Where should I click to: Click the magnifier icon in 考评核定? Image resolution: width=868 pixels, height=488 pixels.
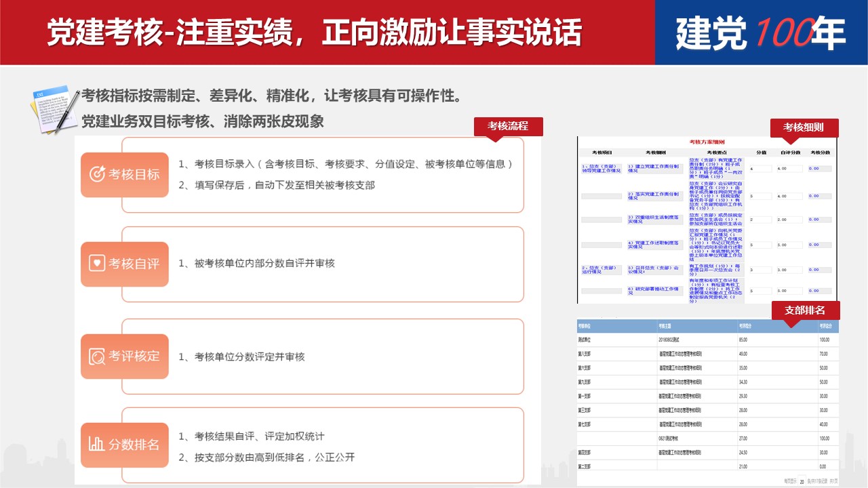point(97,356)
